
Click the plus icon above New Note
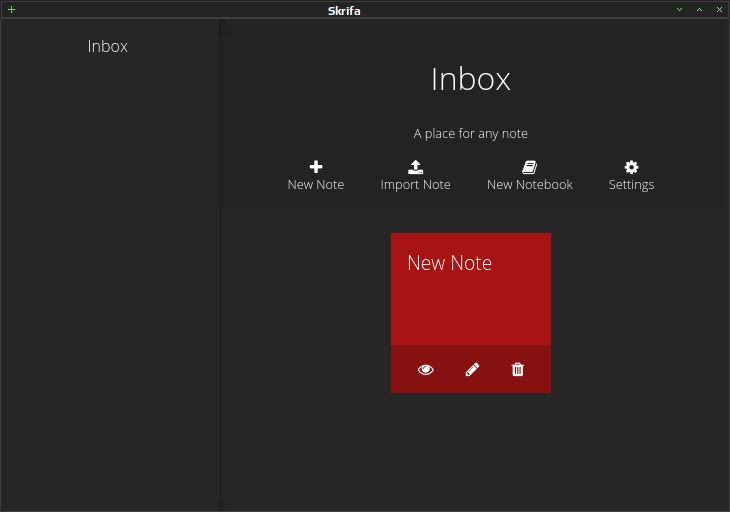pos(316,167)
